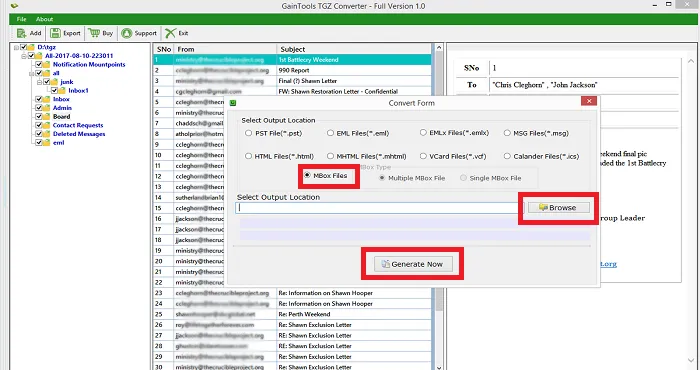Click the Exit toolbar icon
The height and width of the screenshot is (370, 700).
click(x=170, y=33)
